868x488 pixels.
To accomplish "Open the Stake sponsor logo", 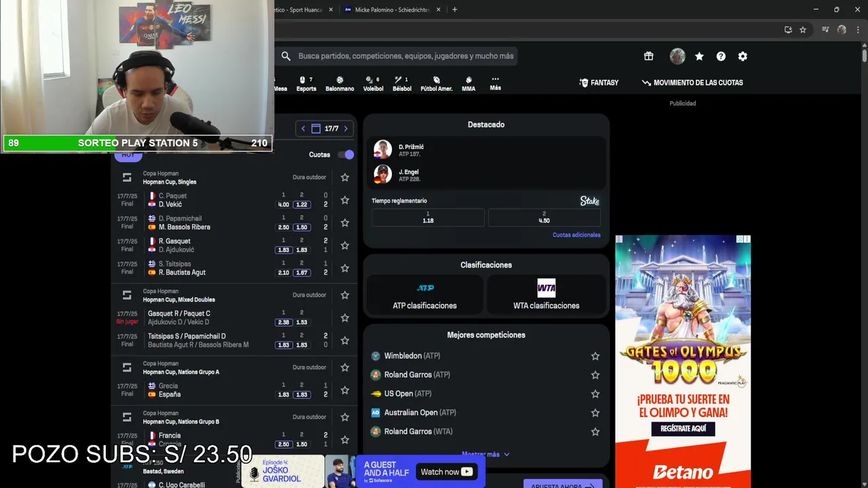I will coord(589,201).
